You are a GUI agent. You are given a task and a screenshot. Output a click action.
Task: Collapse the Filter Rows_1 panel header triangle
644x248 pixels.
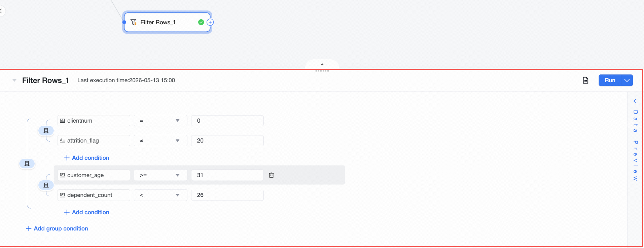click(14, 80)
